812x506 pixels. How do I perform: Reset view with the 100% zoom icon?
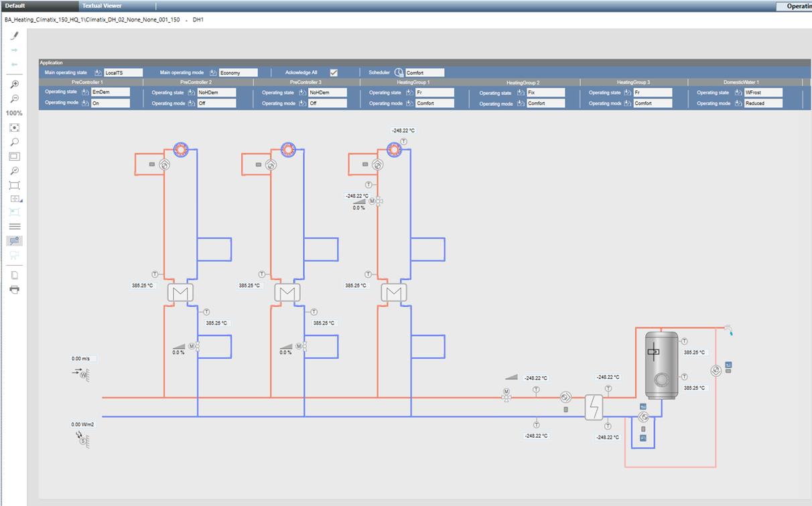(13, 112)
